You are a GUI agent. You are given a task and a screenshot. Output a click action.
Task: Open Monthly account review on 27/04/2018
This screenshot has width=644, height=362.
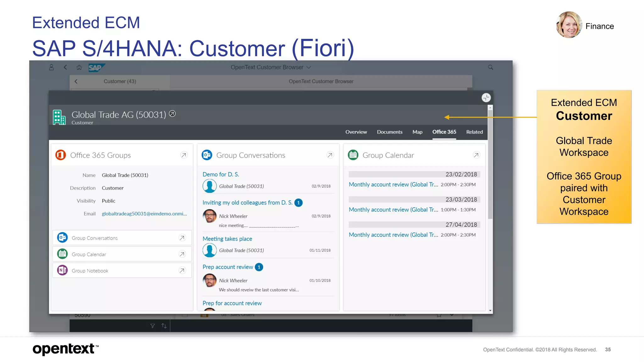(393, 235)
